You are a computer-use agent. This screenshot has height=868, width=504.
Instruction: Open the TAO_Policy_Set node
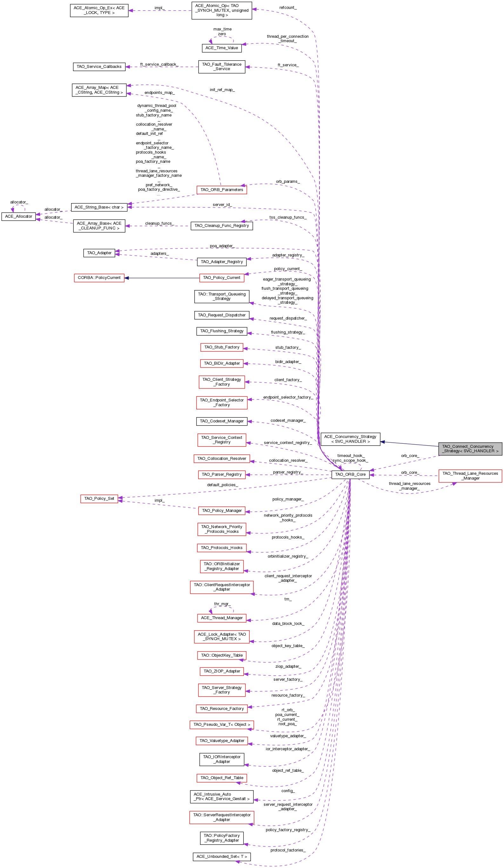click(99, 498)
